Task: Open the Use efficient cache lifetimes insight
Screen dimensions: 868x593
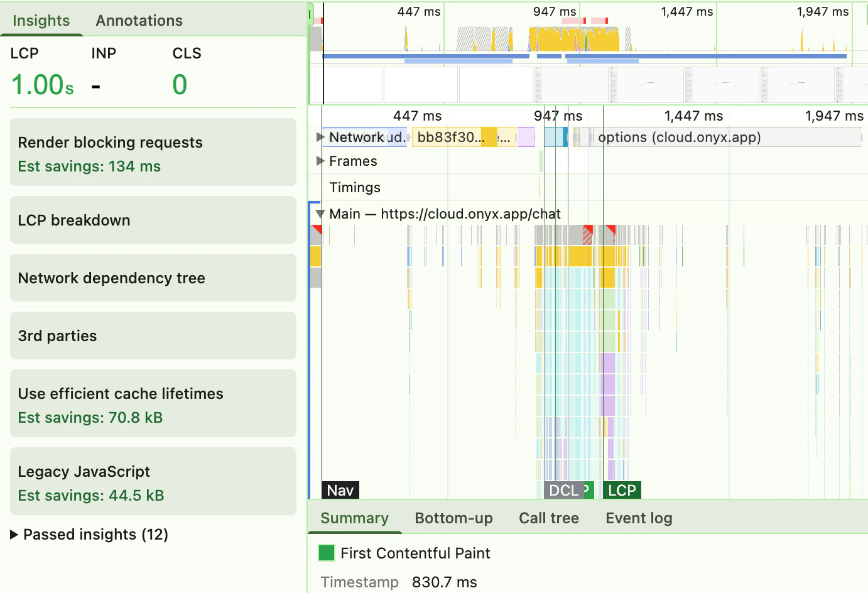Action: [153, 403]
